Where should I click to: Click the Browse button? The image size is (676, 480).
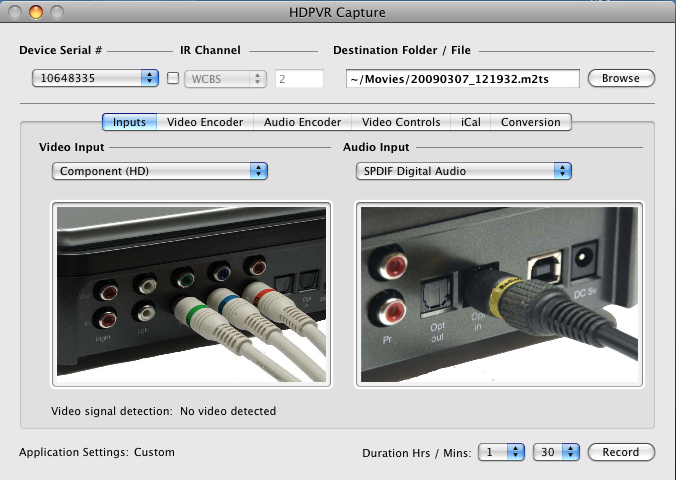tap(620, 78)
